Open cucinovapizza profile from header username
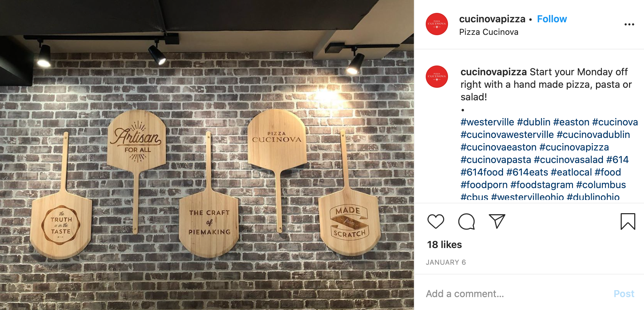The width and height of the screenshot is (644, 310). (492, 19)
